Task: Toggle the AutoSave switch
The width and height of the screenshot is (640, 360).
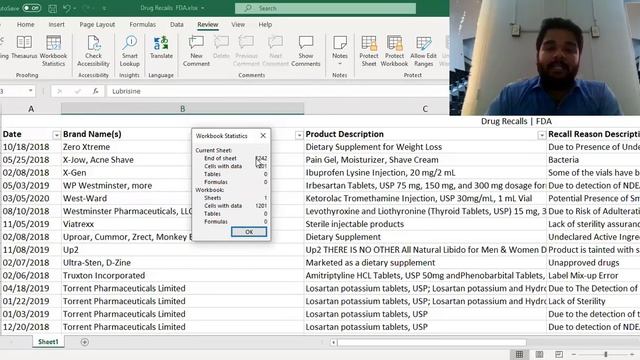Action: 31,8
